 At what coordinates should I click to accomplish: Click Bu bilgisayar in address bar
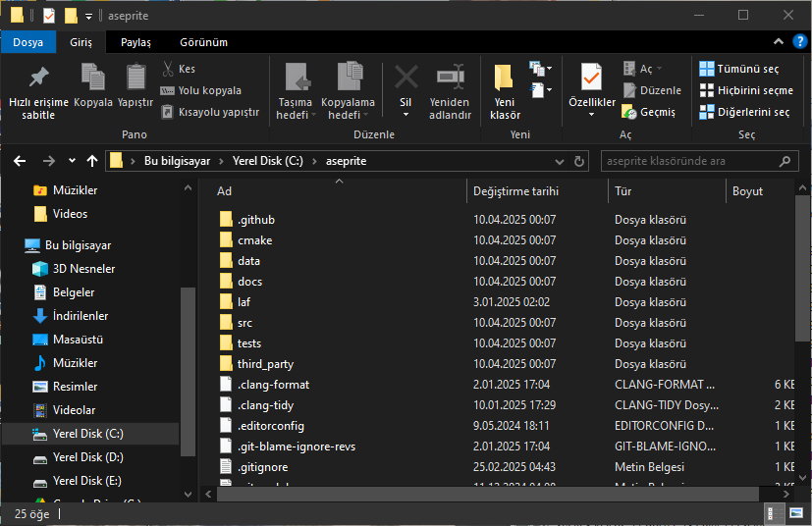click(177, 161)
